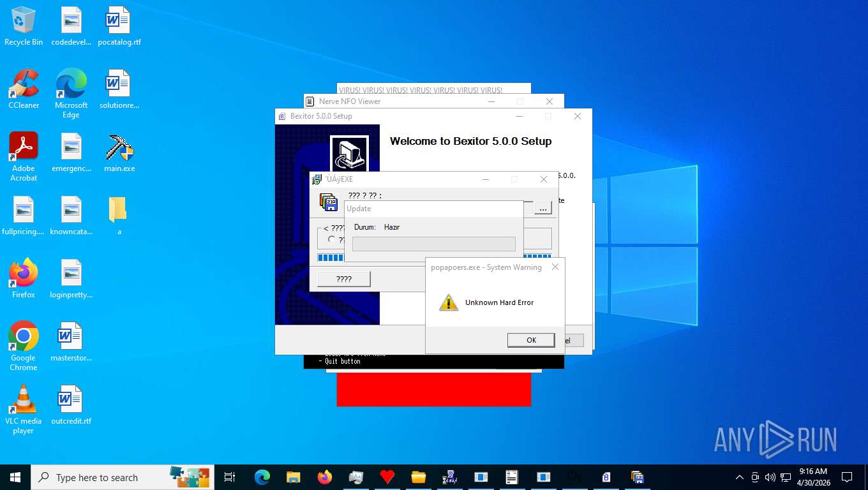Open the clock showing 9:16 AM
Screen dimensions: 868x490
coord(812,477)
